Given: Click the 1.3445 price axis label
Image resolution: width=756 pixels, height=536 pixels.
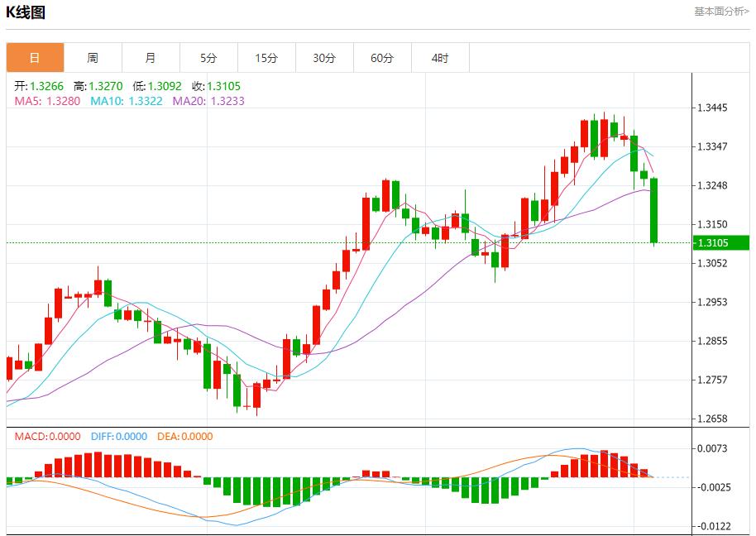Looking at the screenshot, I should click(x=711, y=108).
